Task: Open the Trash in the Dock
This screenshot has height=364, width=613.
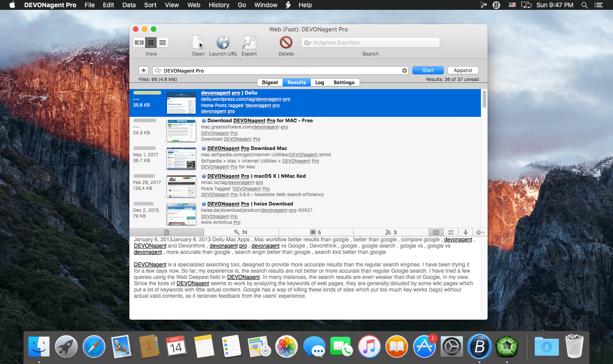Action: pos(574,347)
